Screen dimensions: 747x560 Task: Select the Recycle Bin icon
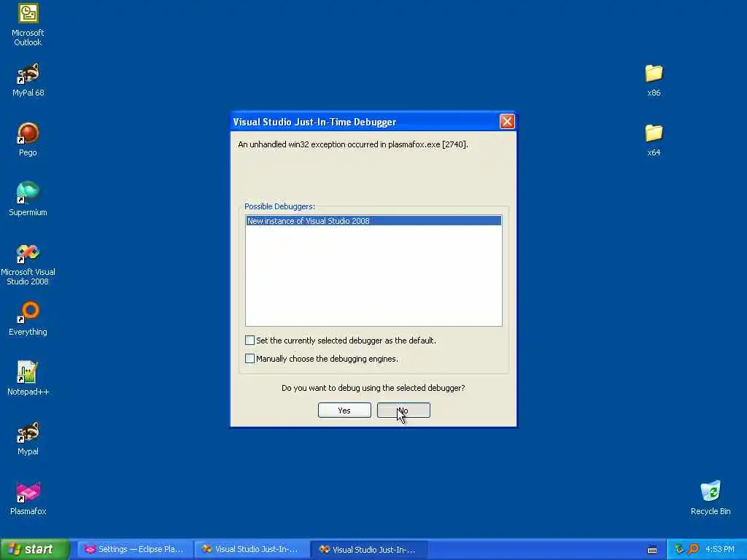711,498
